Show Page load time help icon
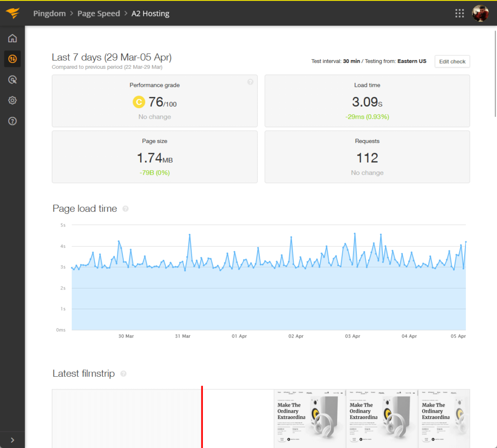497x448 pixels. pos(126,208)
